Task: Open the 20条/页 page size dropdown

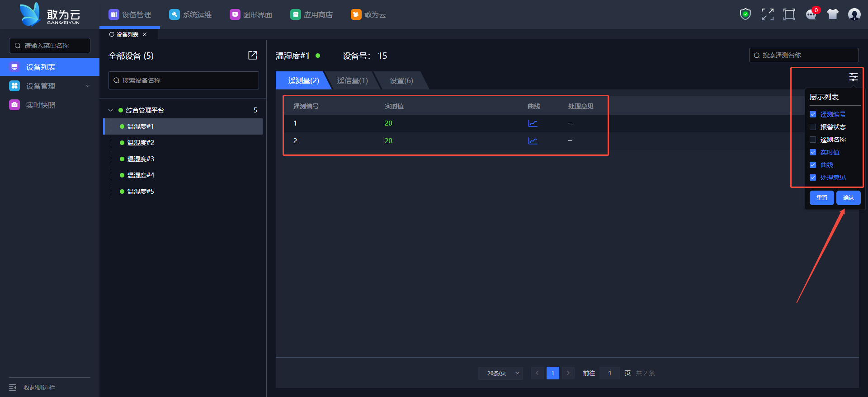Action: [500, 373]
